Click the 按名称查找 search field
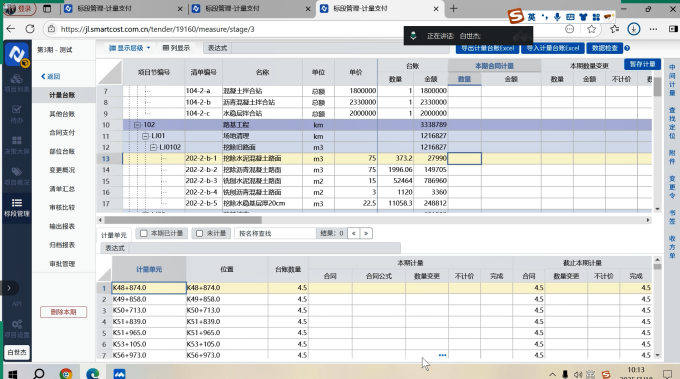The width and height of the screenshot is (680, 379). [276, 233]
